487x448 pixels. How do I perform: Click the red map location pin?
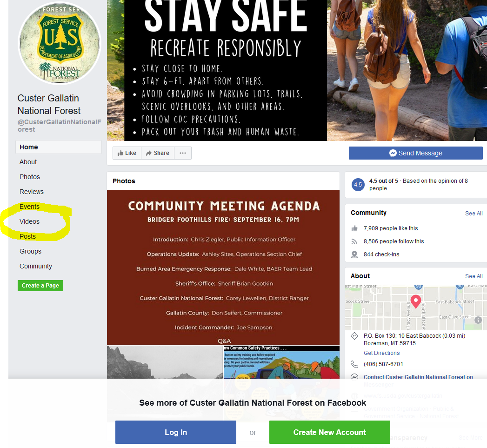pos(415,301)
